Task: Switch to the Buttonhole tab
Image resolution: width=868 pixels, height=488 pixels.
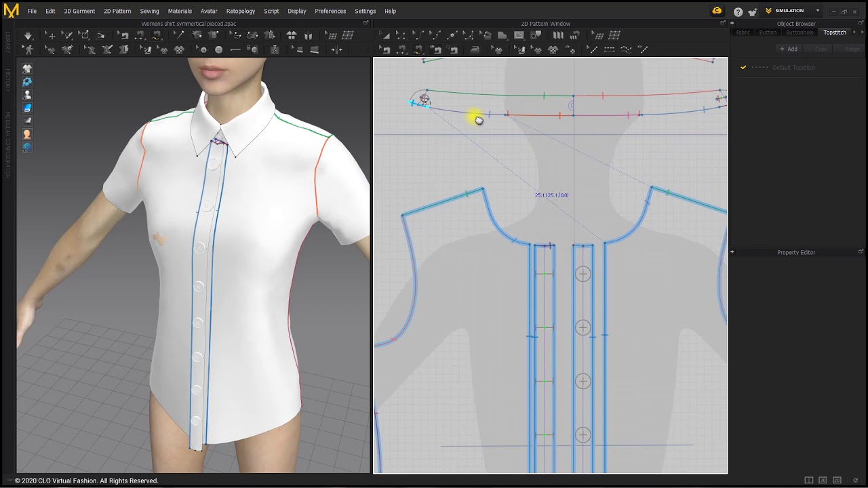Action: (800, 33)
